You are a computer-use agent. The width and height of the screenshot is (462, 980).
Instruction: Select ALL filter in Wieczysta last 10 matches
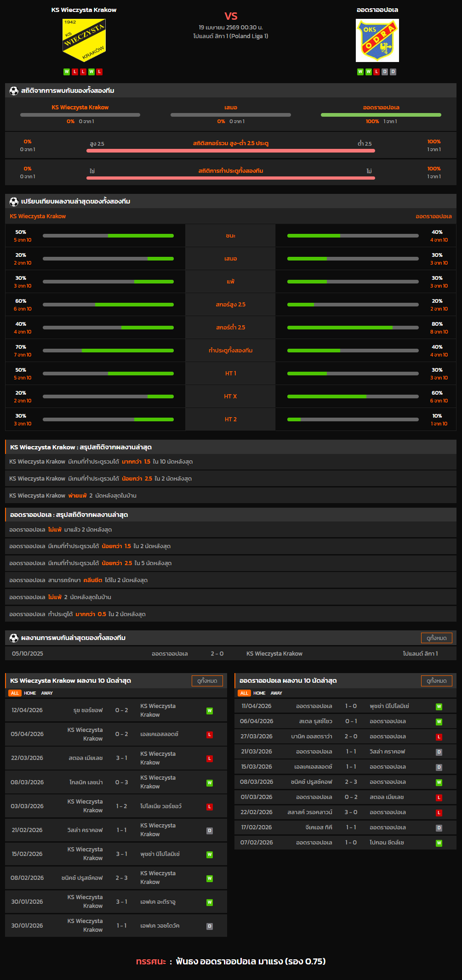(15, 693)
